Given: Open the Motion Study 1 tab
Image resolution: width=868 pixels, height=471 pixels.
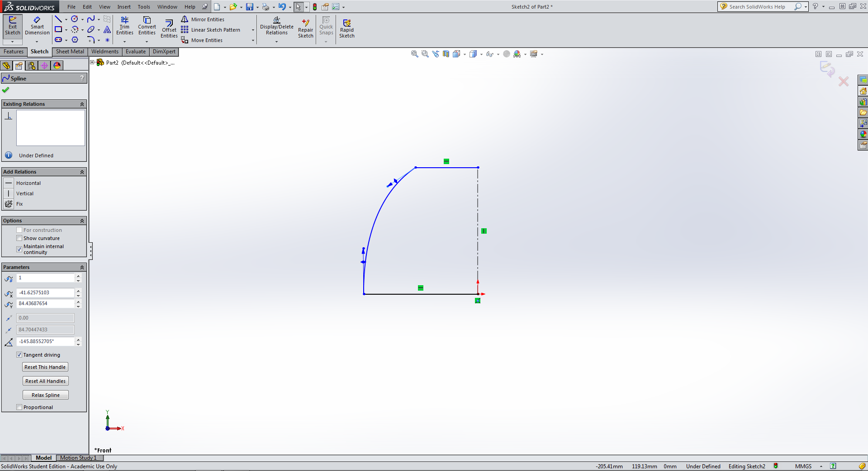Looking at the screenshot, I should click(78, 458).
